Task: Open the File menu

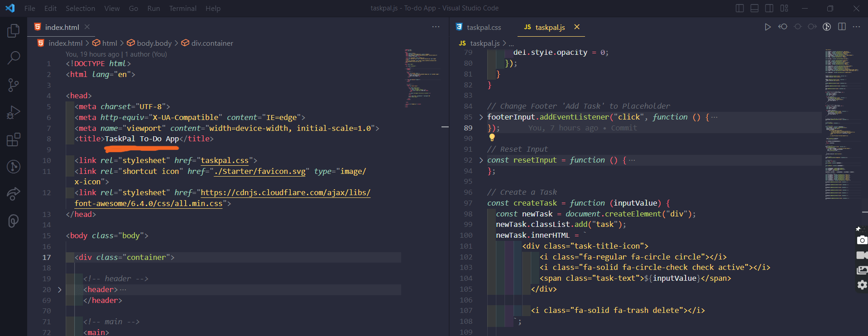Action: click(x=30, y=8)
